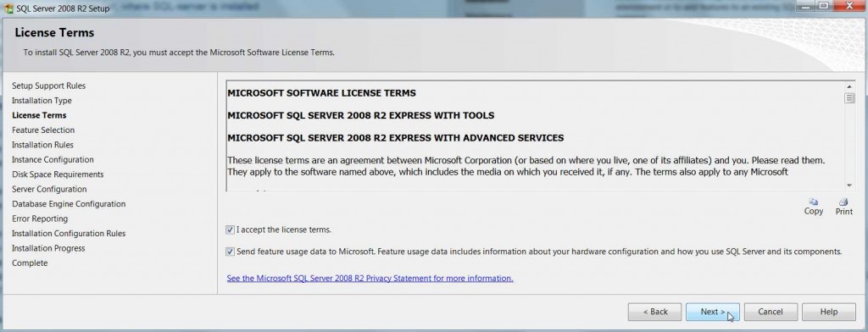Select Complete step in sidebar
Image resolution: width=868 pixels, height=332 pixels.
[x=30, y=263]
